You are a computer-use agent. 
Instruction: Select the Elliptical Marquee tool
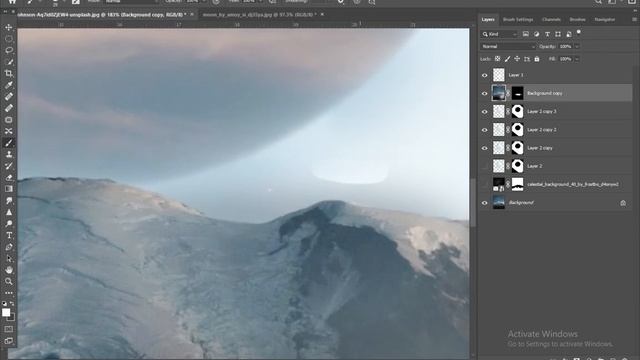coord(9,39)
